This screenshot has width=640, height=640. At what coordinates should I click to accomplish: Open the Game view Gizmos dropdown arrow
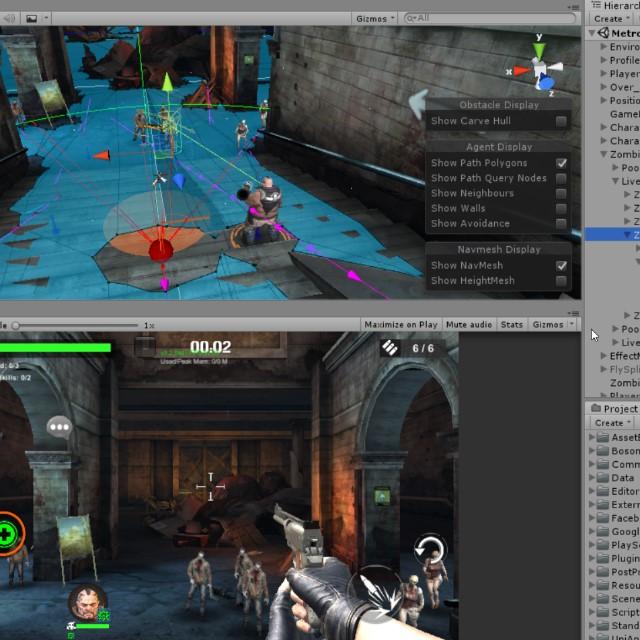572,324
